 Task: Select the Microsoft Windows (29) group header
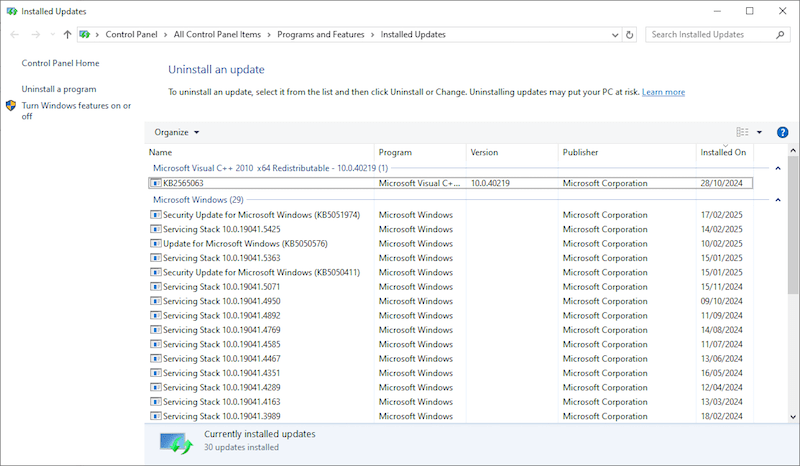198,200
